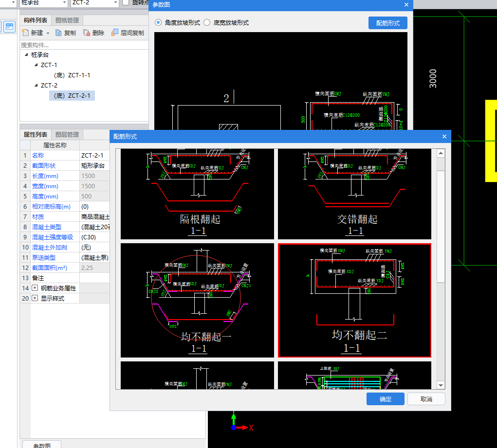Image resolution: width=497 pixels, height=448 pixels.
Task: Confirm with the 确定 button
Action: click(386, 399)
